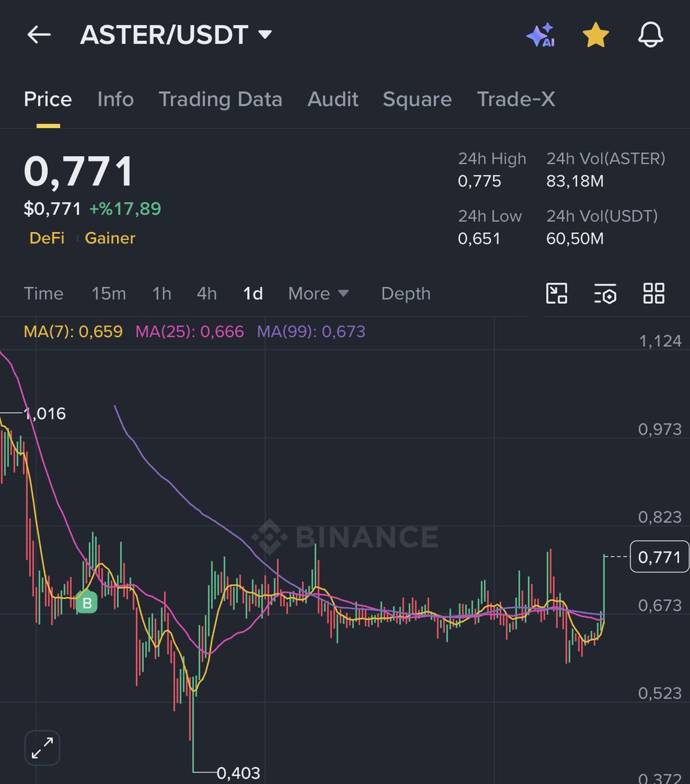Open the Square tab

coord(417,99)
